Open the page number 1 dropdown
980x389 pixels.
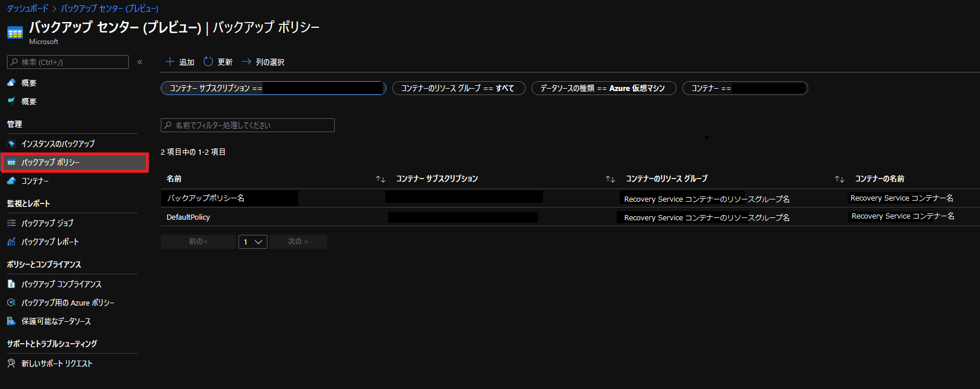[x=253, y=242]
